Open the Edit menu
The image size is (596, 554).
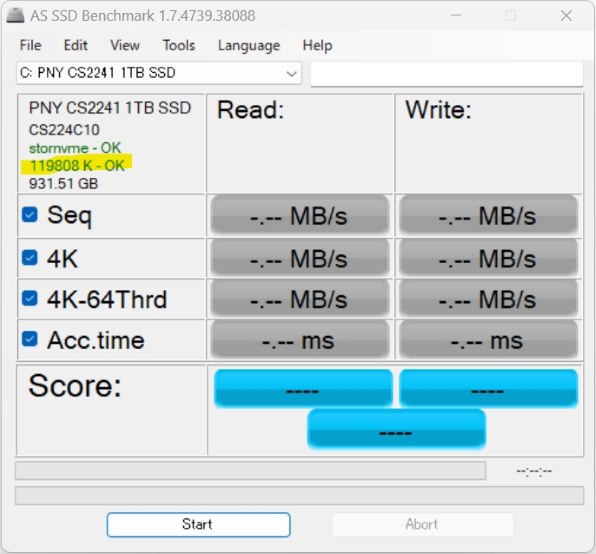(x=76, y=45)
